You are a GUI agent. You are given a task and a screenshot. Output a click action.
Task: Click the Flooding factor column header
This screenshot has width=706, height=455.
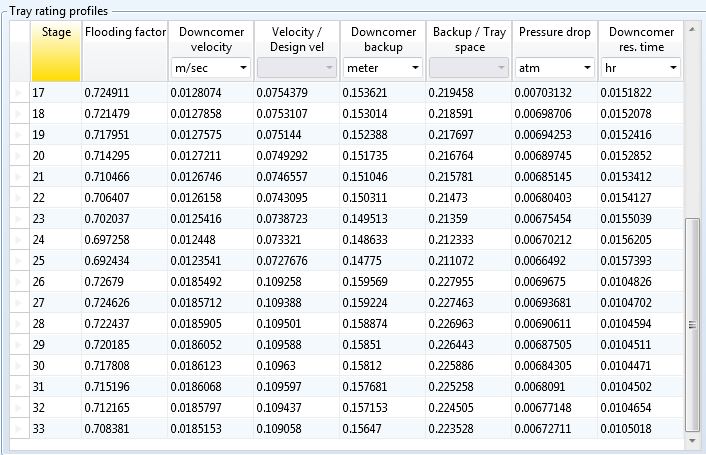125,34
